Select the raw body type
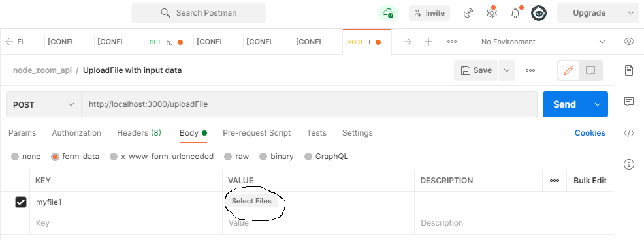 228,157
